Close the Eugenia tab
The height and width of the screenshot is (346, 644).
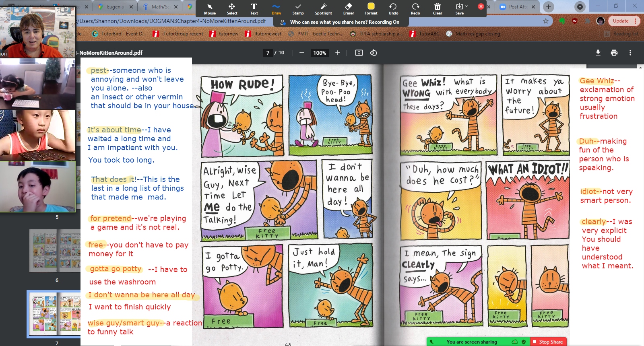(x=131, y=7)
